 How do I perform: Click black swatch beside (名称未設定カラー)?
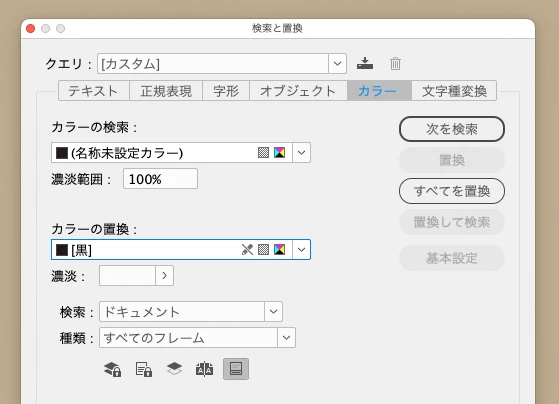(62, 153)
